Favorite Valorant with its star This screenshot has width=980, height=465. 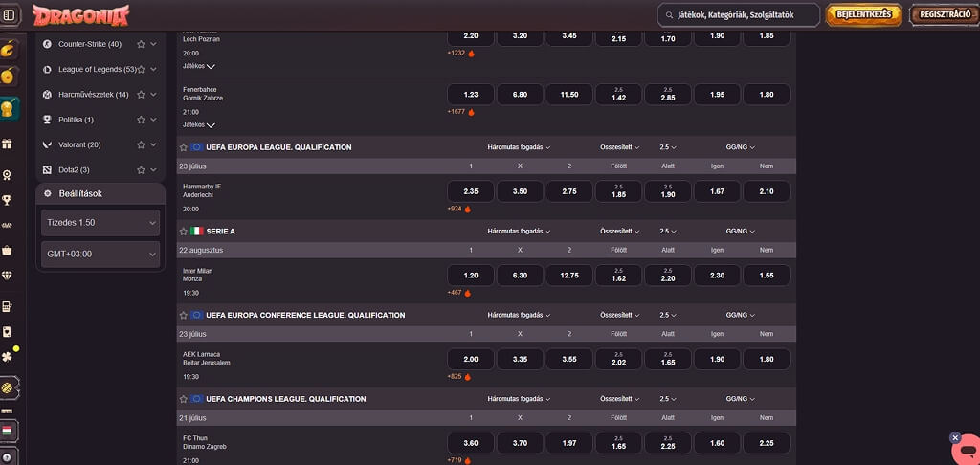[141, 144]
